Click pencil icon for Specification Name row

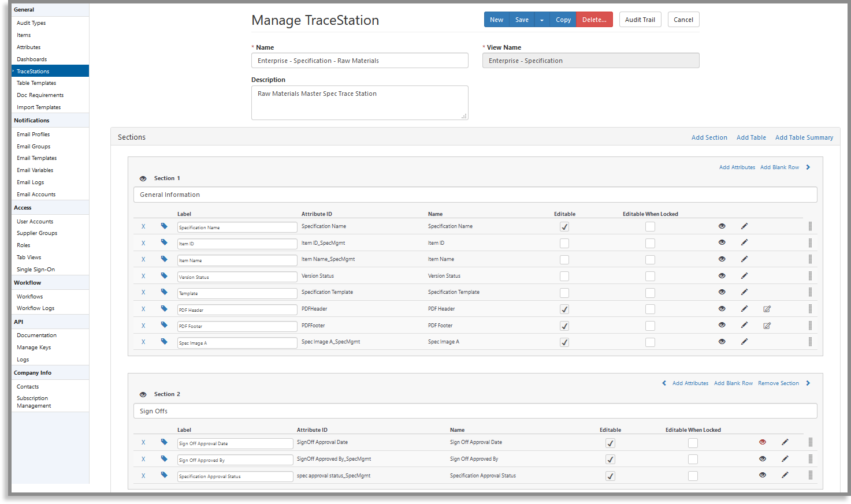(x=744, y=226)
